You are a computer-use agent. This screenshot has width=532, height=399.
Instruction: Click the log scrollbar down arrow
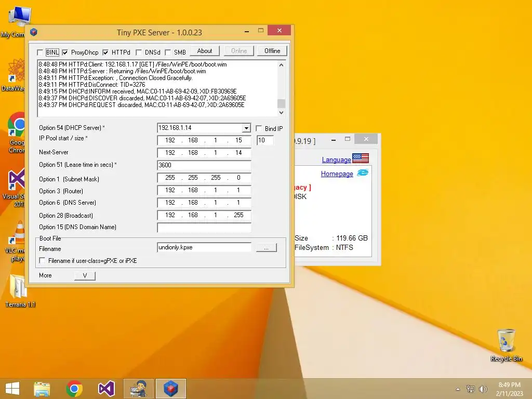(x=281, y=112)
